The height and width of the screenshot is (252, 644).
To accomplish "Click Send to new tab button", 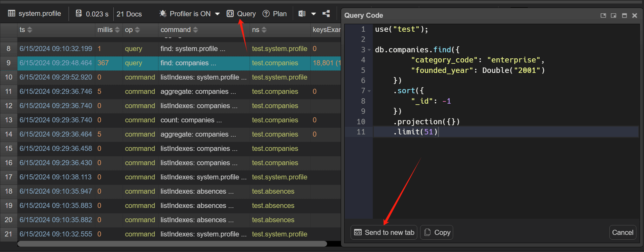I will tap(384, 232).
